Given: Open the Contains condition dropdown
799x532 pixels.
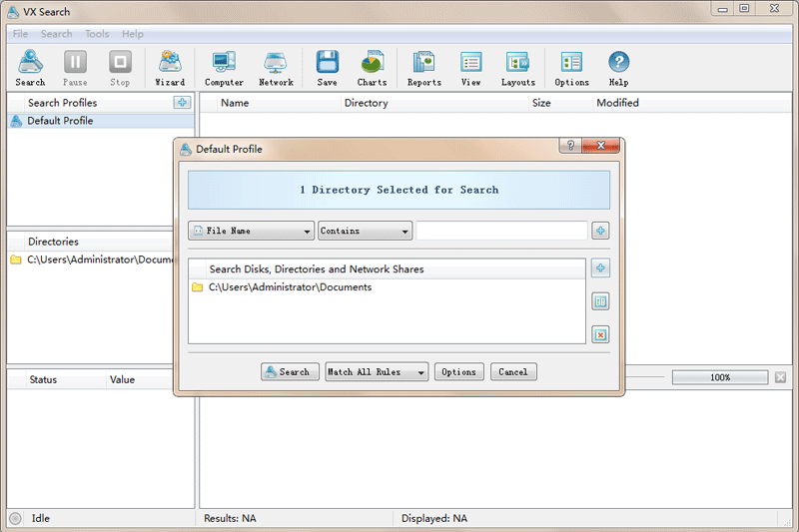Looking at the screenshot, I should click(366, 231).
